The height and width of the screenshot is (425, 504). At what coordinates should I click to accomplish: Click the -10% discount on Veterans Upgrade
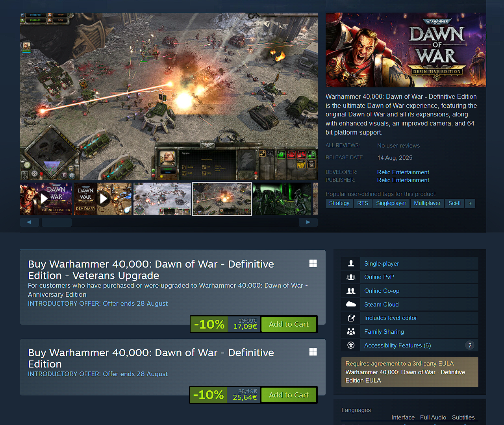click(209, 324)
